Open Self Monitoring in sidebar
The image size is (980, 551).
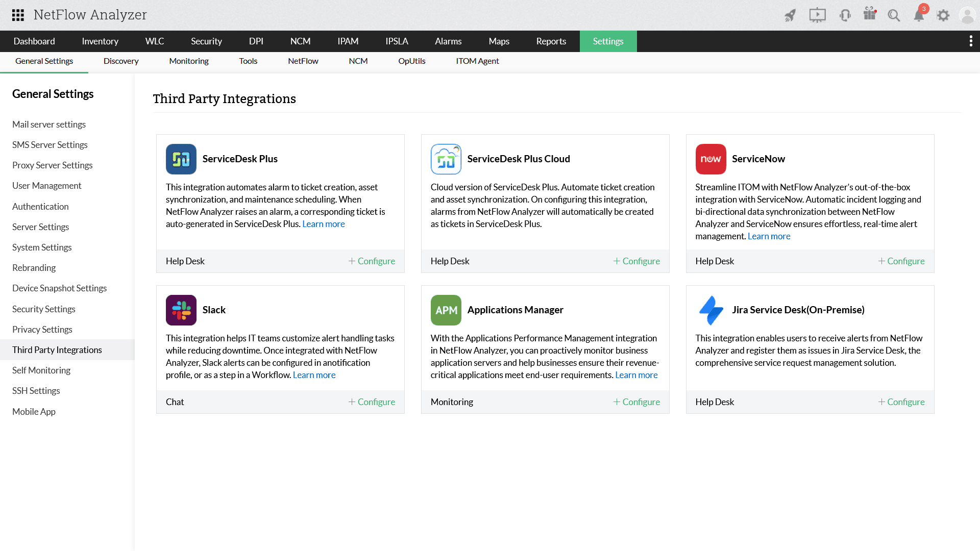41,370
